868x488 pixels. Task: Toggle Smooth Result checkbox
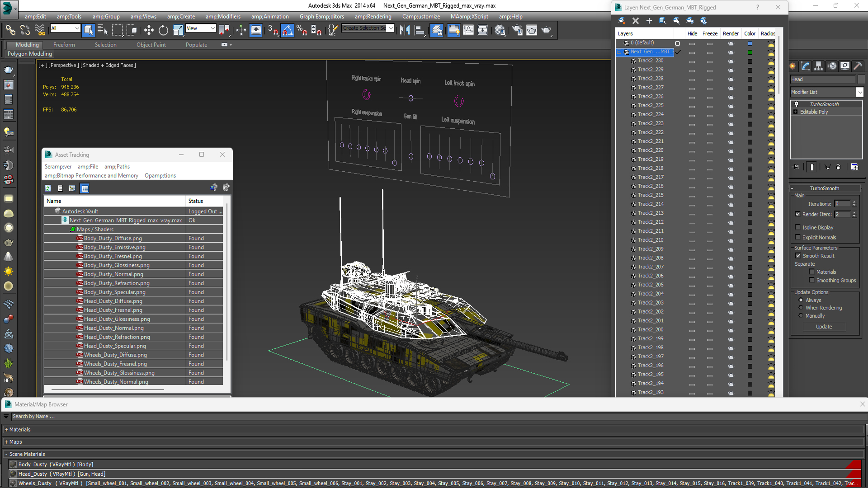[798, 256]
